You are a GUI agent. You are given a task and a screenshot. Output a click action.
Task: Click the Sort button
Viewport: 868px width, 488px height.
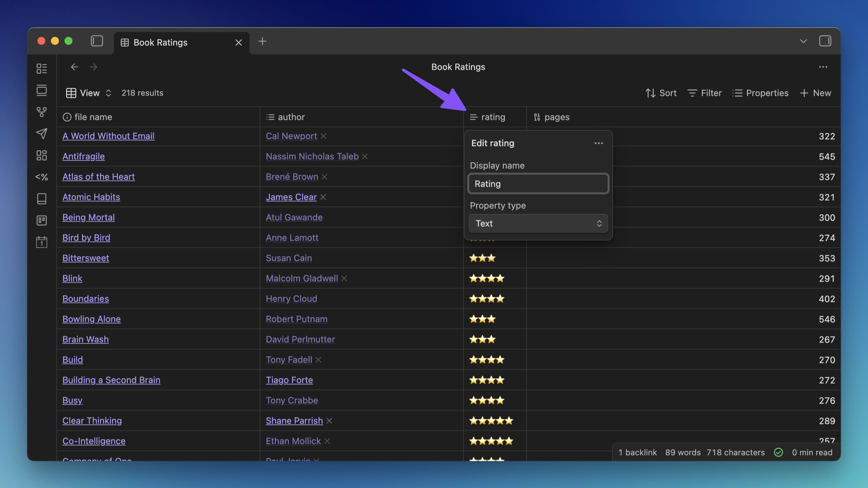(661, 93)
